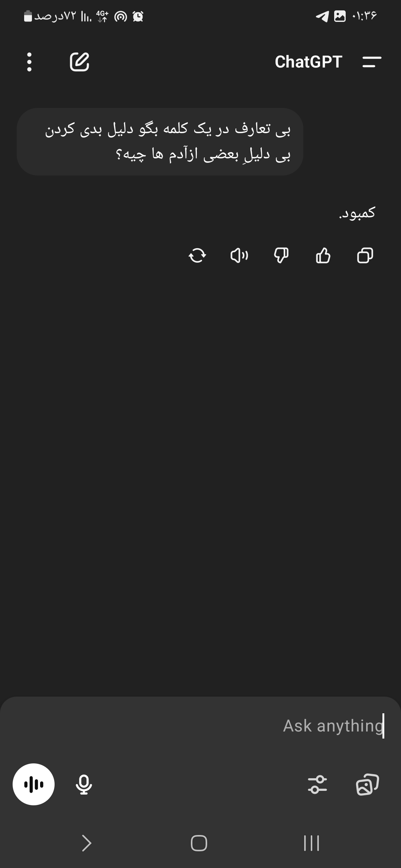This screenshot has width=401, height=868.
Task: Start a new chat with compose icon
Action: (79, 62)
